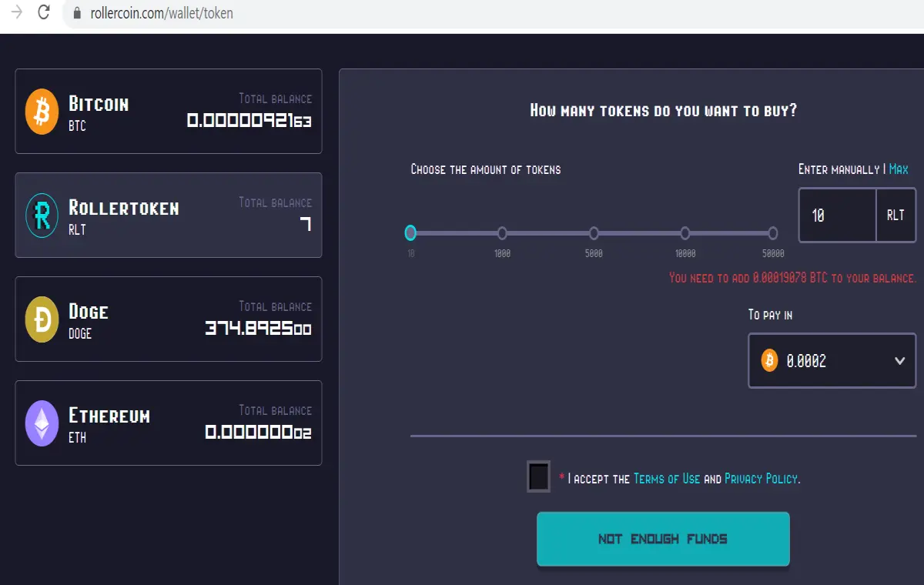Click Choose the amount of tokens label

click(x=486, y=169)
